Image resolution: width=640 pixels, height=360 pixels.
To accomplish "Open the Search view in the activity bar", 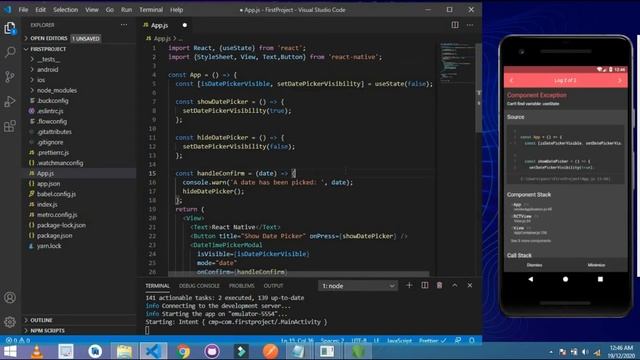I will 10,52.
